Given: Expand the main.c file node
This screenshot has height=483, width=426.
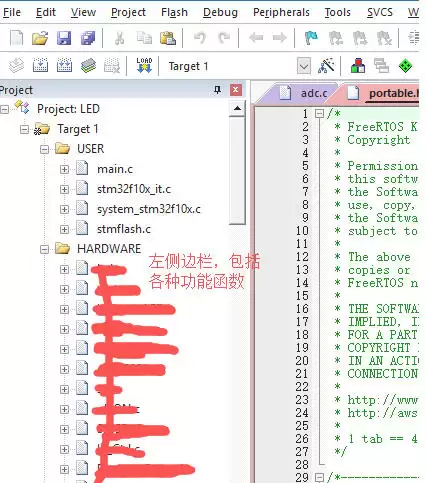Looking at the screenshot, I should coord(64,169).
